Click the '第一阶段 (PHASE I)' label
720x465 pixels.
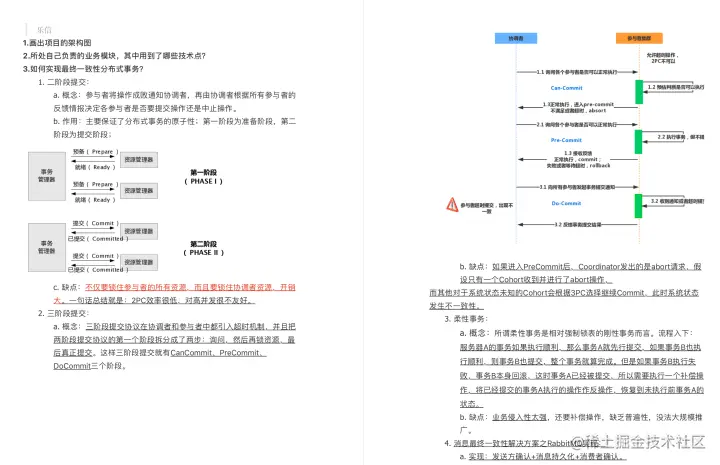click(203, 177)
